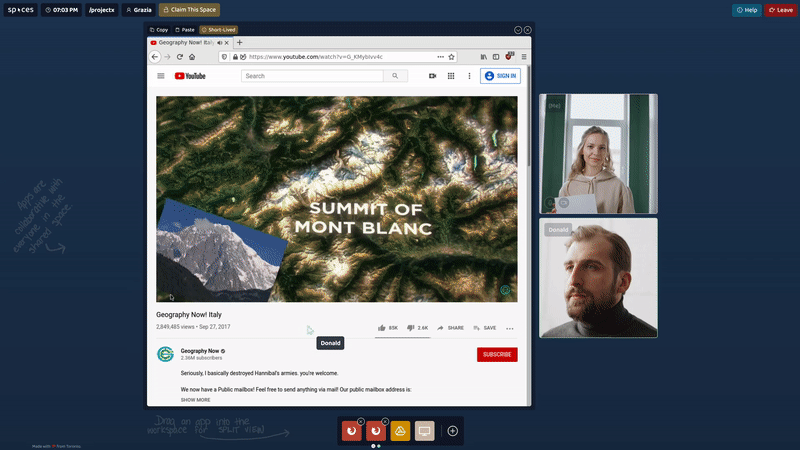Mute the tab audio speaker icon
Screen dimensions: 800x450
220,43
